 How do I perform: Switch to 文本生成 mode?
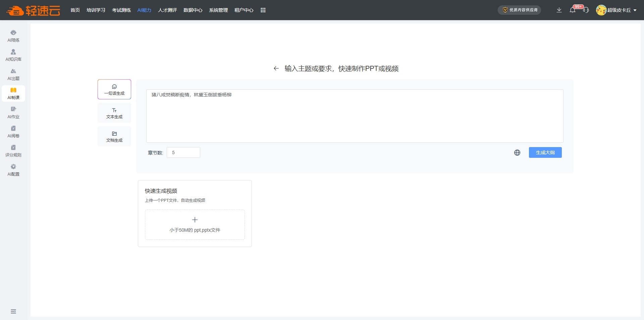click(114, 113)
